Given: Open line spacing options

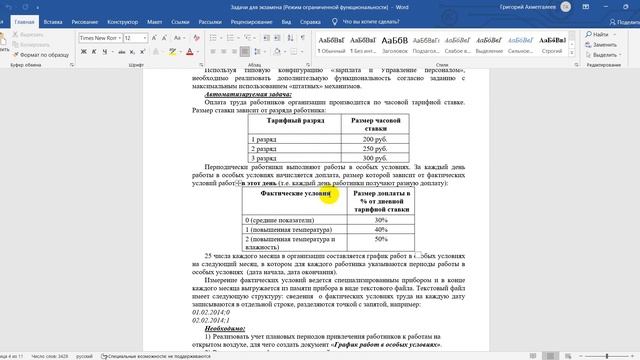Looking at the screenshot, I should [258, 52].
